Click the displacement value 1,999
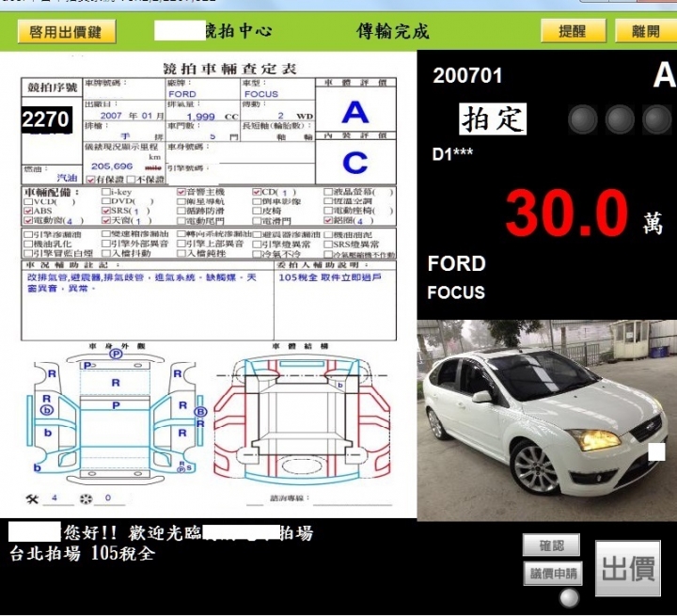This screenshot has height=616, width=677. pyautogui.click(x=201, y=117)
